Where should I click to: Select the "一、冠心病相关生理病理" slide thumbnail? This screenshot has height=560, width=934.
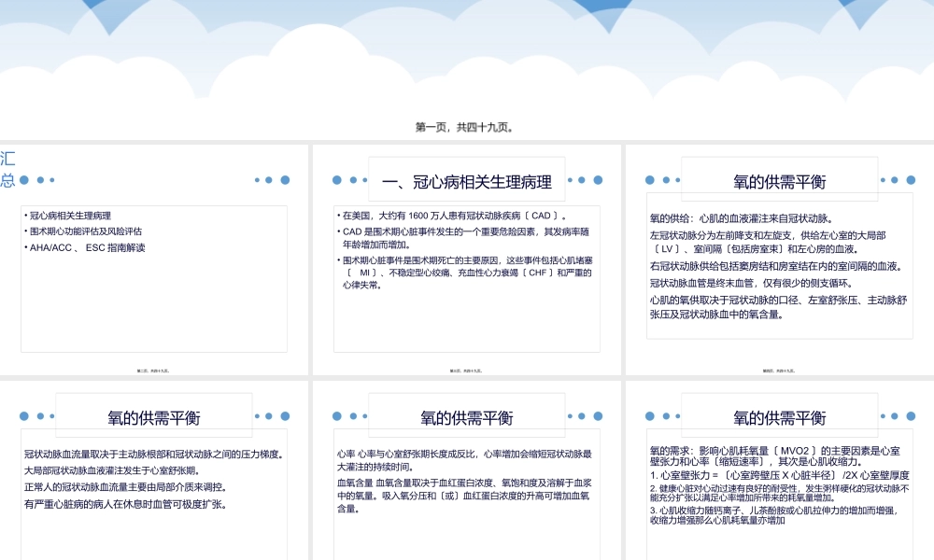(x=467, y=257)
